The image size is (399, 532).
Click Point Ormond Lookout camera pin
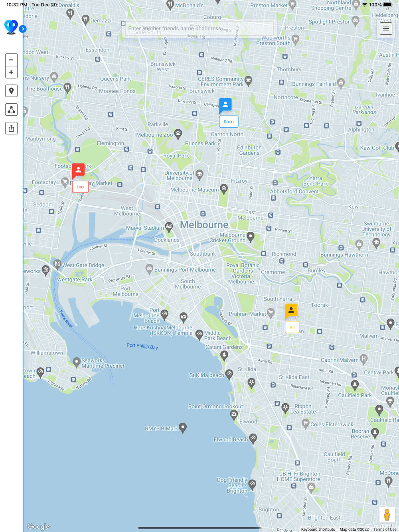tap(234, 415)
